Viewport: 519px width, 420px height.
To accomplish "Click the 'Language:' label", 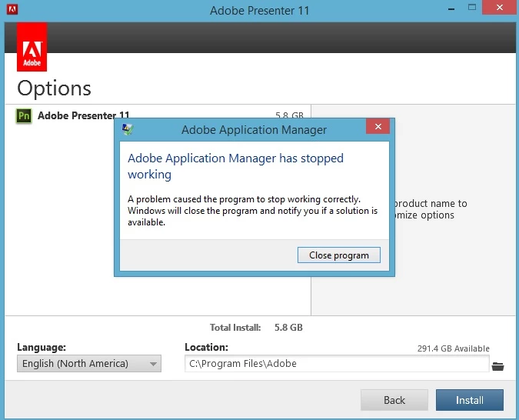I will click(x=42, y=347).
